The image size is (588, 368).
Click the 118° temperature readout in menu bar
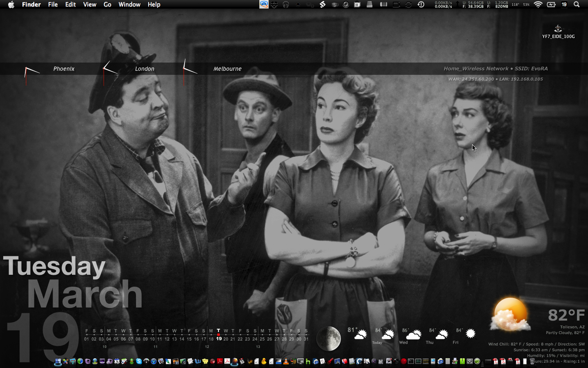pos(515,4)
